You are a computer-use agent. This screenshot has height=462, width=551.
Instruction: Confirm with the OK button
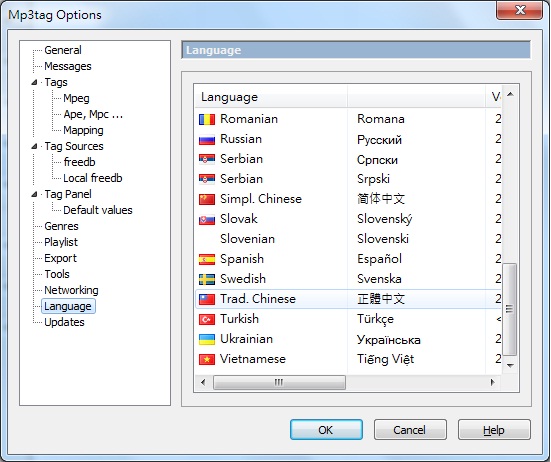point(326,430)
